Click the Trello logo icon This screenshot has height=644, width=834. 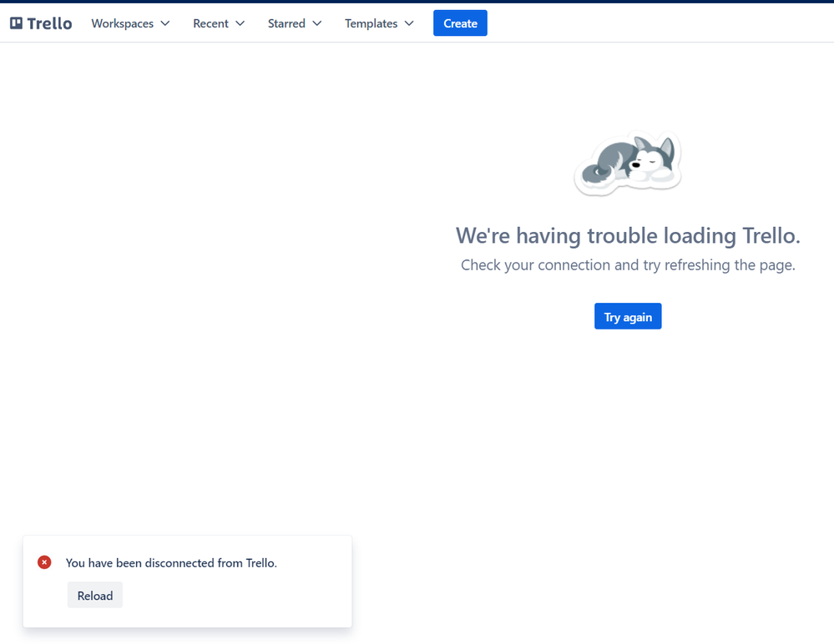pos(17,23)
